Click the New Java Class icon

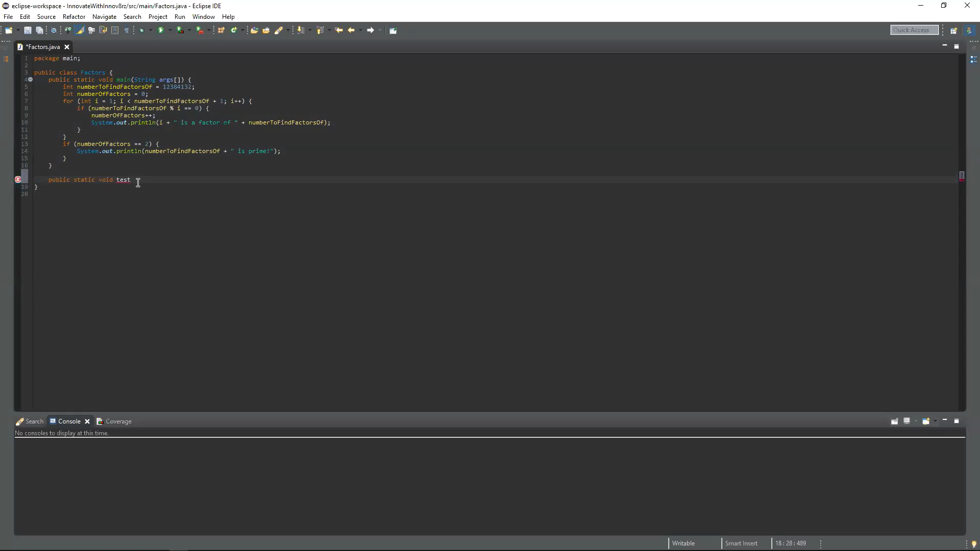click(x=234, y=31)
